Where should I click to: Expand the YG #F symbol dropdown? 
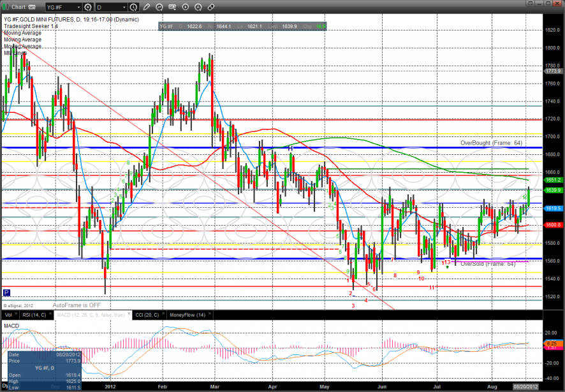(78, 7)
